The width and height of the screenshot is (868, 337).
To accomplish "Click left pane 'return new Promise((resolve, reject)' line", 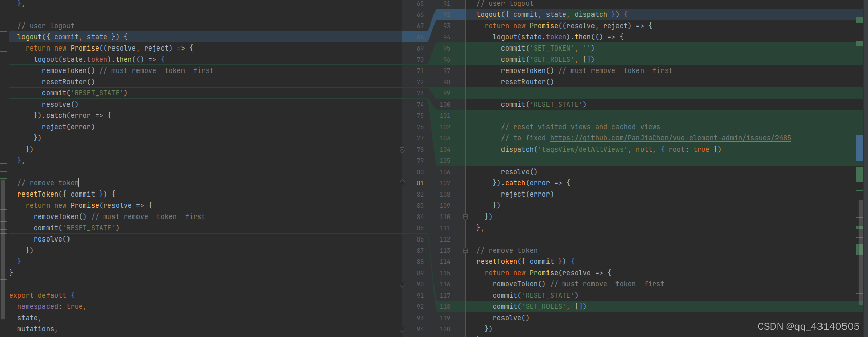I will coord(109,48).
